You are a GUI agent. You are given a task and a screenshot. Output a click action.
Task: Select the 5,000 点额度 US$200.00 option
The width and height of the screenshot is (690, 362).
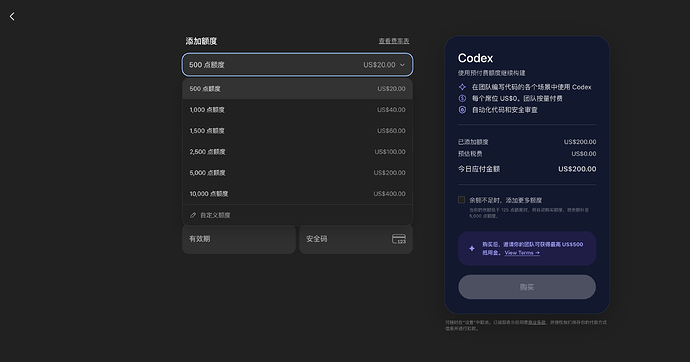coord(297,173)
